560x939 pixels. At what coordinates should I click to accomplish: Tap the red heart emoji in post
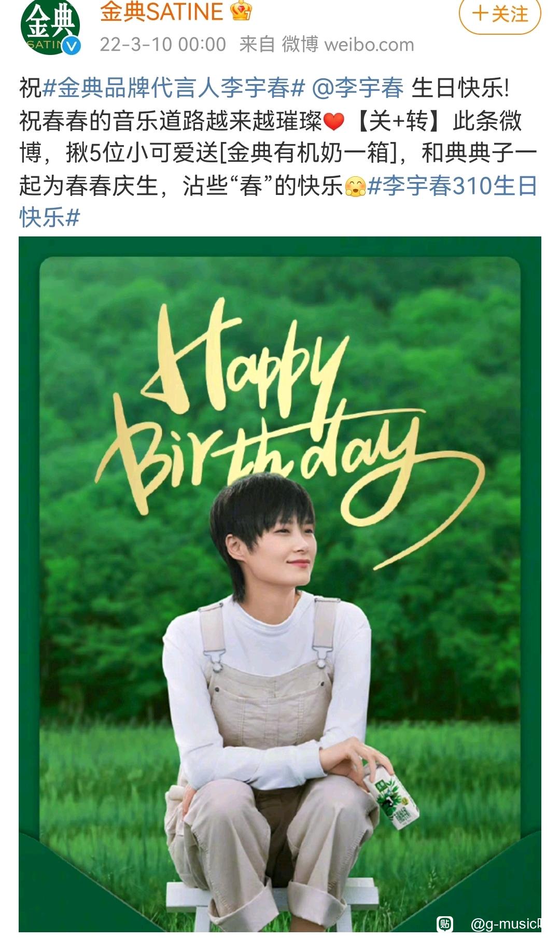tap(334, 122)
